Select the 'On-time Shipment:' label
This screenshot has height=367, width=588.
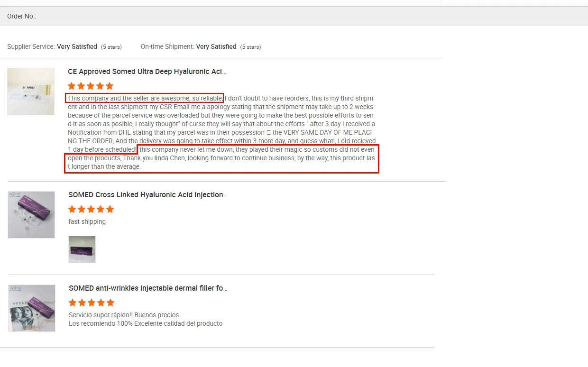(167, 46)
